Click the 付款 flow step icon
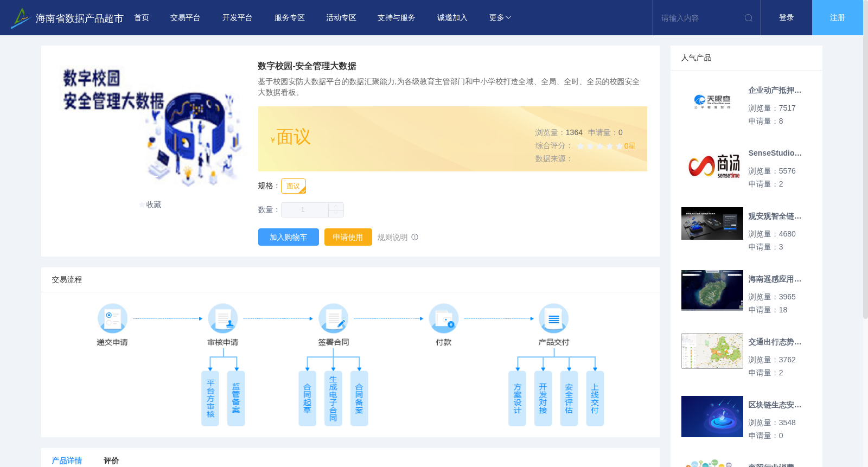The image size is (868, 467). point(444,318)
